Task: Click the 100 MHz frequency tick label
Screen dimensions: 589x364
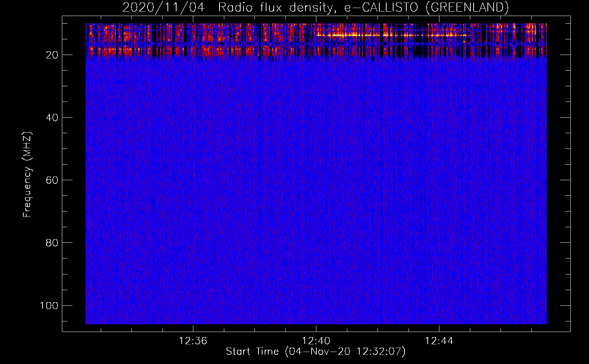Action: tap(49, 305)
